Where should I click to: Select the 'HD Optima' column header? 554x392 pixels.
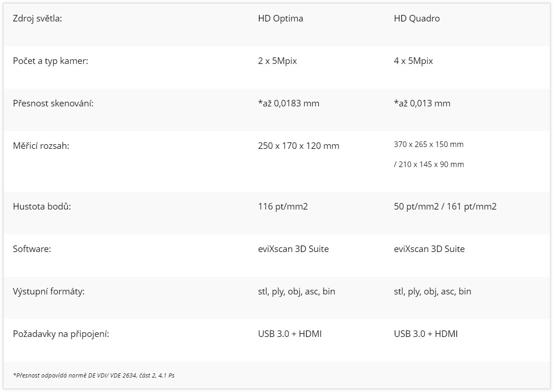tap(281, 18)
